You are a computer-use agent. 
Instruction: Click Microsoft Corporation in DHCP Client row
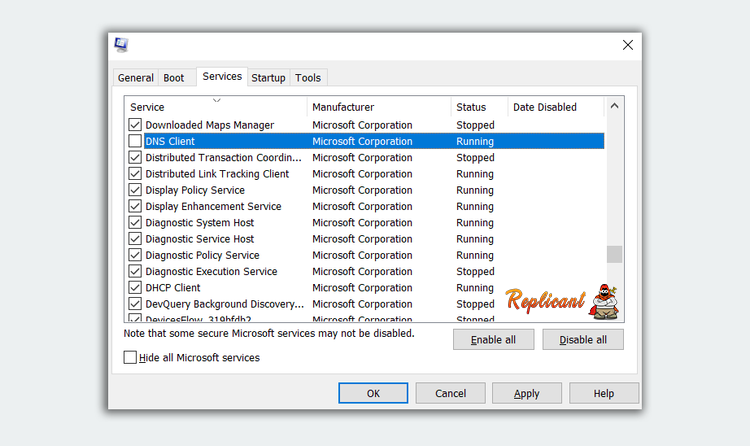[362, 288]
